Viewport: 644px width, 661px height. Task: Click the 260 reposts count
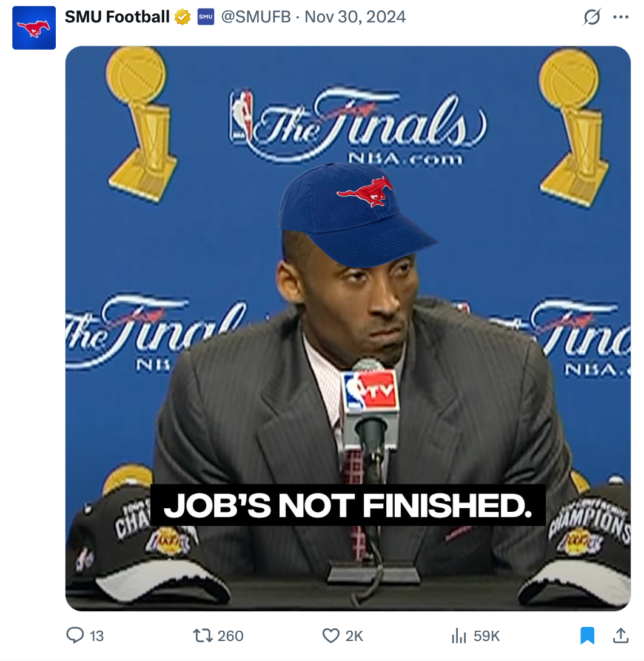point(230,636)
